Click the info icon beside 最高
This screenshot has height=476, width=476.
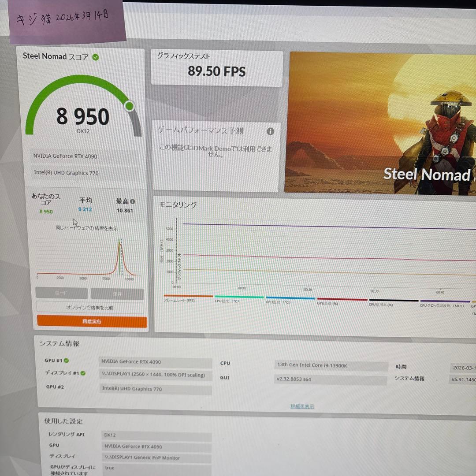coord(132,201)
